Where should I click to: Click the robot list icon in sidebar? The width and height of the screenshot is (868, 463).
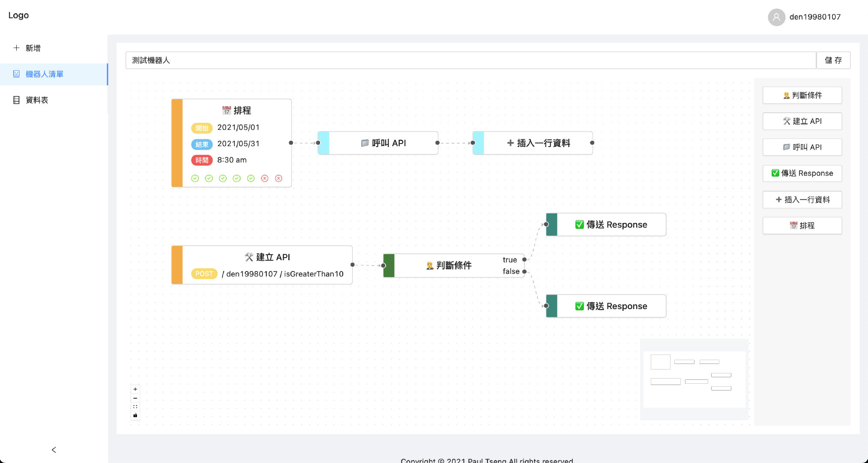click(16, 74)
